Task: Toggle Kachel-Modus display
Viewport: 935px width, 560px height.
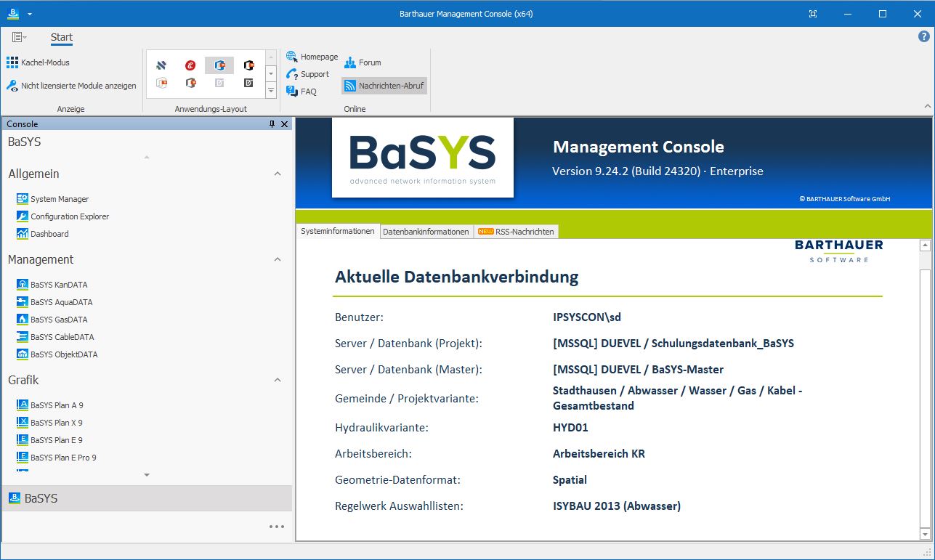Action: [39, 62]
